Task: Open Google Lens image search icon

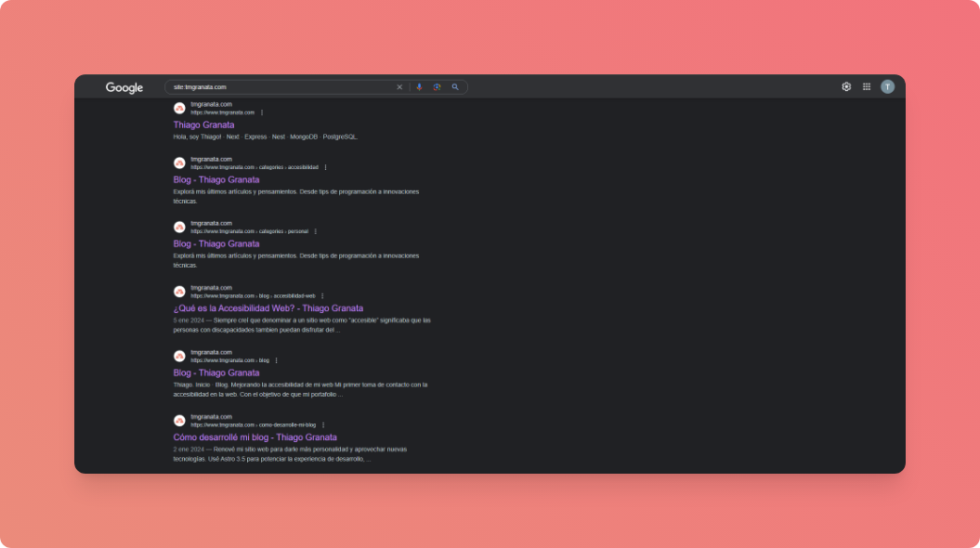Action: [437, 87]
